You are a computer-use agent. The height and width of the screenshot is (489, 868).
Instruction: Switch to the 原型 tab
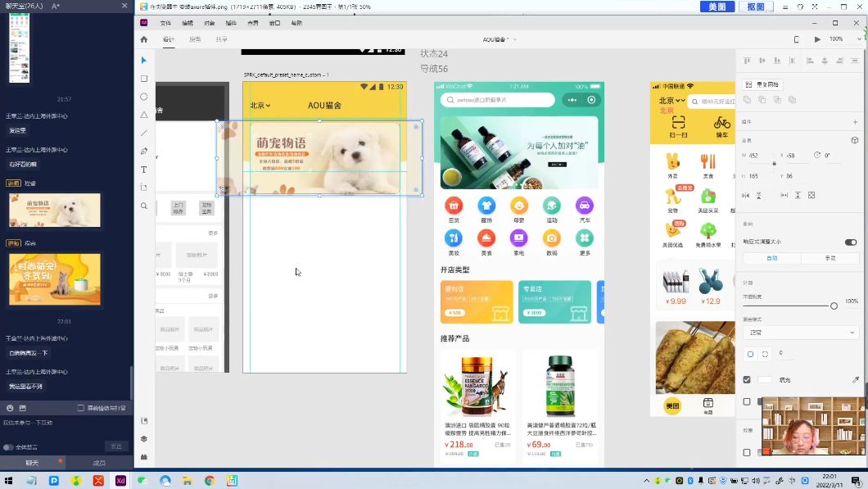click(x=196, y=39)
